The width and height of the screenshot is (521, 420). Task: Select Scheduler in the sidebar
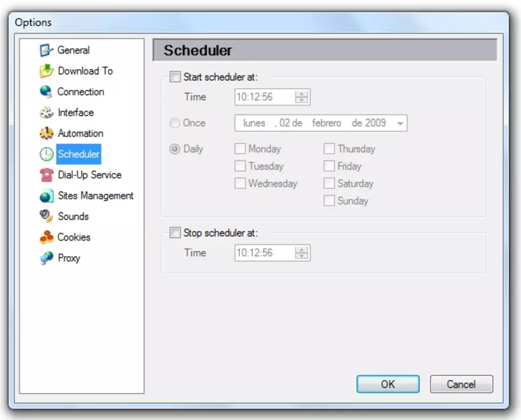tap(79, 154)
